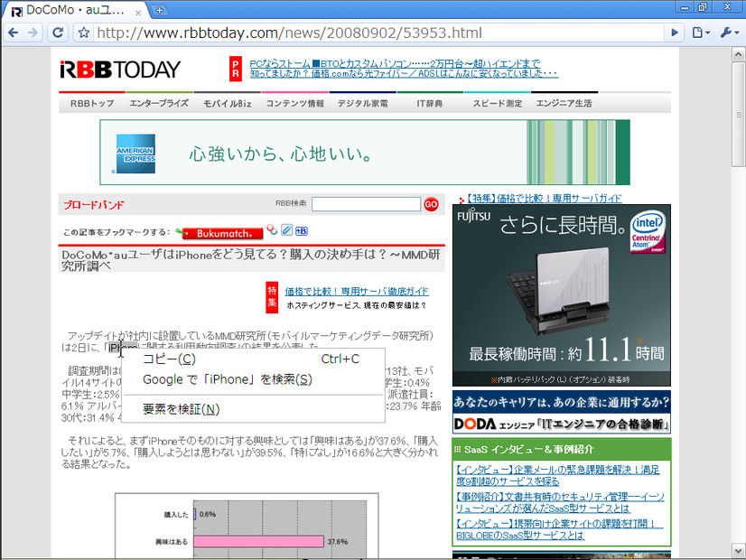Screen dimensions: 746x560
Task: Click the pencil bookmark icon
Action: pos(286,230)
